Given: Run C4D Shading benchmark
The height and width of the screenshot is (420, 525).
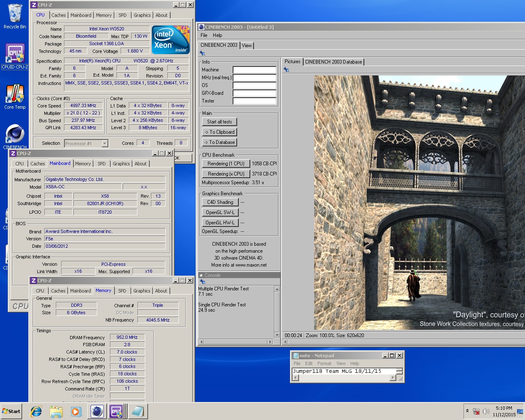Looking at the screenshot, I should tap(220, 202).
